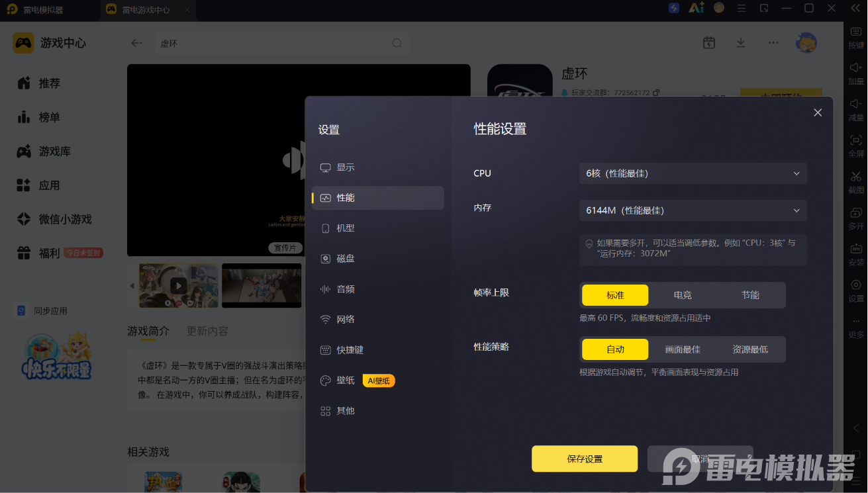This screenshot has height=493, width=868.
Task: Open the downloads icon in game center
Action: (x=741, y=43)
